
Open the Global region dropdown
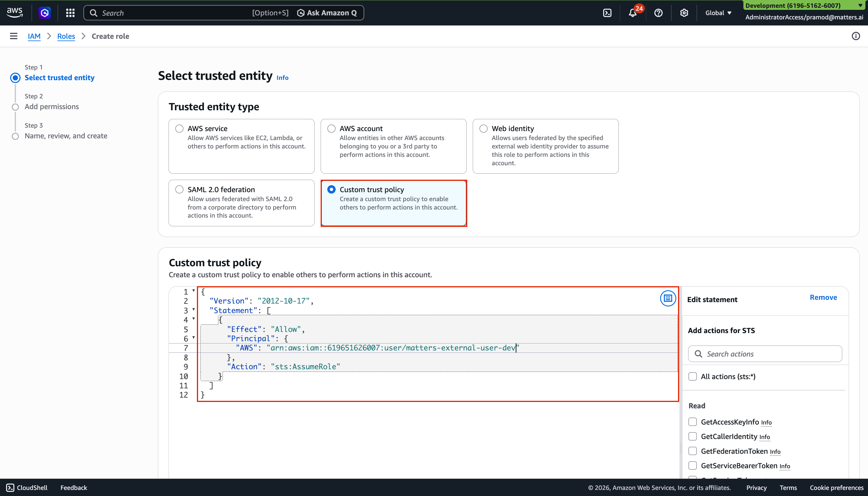tap(718, 13)
